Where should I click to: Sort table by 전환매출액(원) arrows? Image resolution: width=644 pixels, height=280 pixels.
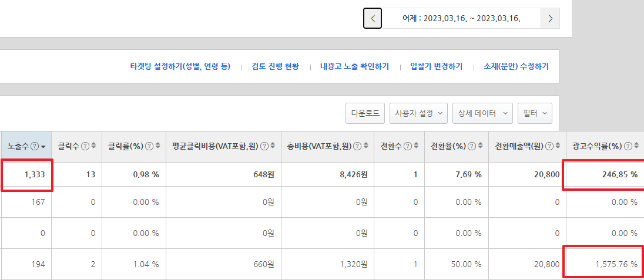(x=558, y=146)
